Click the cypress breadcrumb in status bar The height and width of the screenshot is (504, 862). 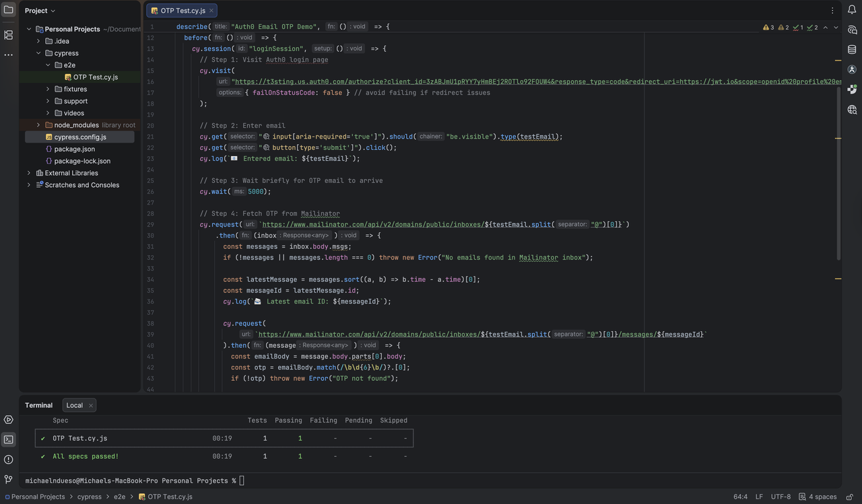(89, 497)
